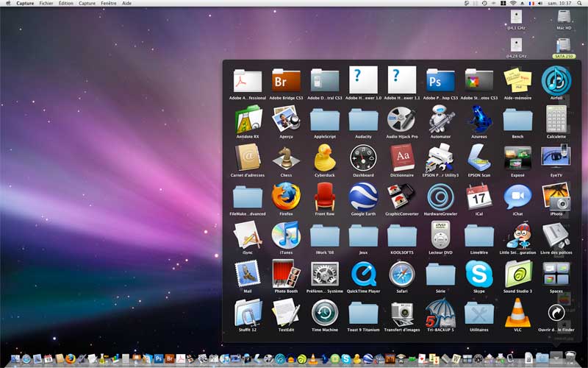
Task: Open Antidote RX in the stack grid
Action: [x=248, y=119]
